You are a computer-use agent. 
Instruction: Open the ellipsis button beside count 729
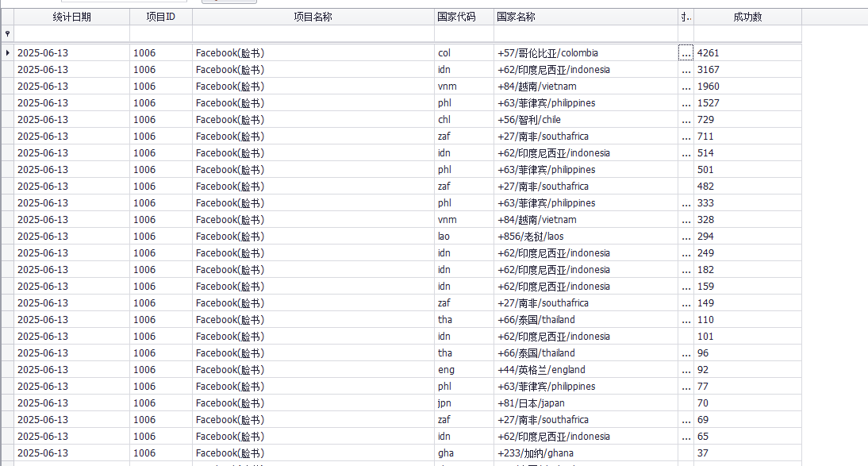point(686,119)
